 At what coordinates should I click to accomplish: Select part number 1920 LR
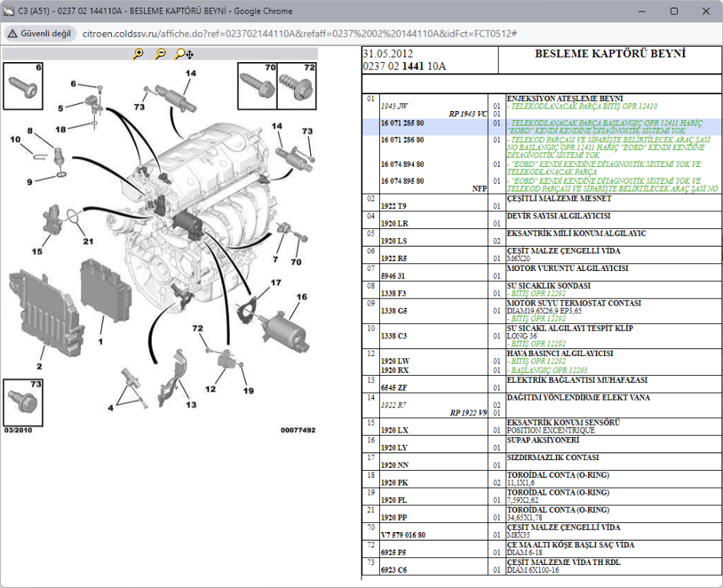click(x=394, y=224)
